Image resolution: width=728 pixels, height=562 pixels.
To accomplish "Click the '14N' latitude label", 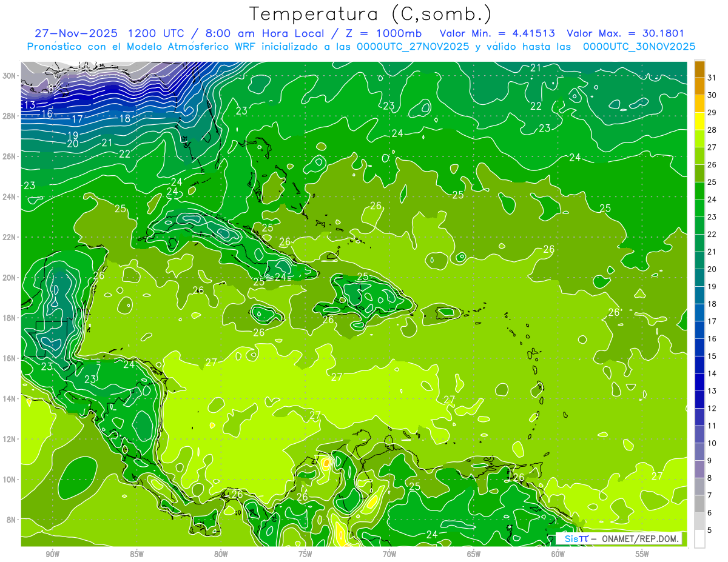I will tap(10, 399).
